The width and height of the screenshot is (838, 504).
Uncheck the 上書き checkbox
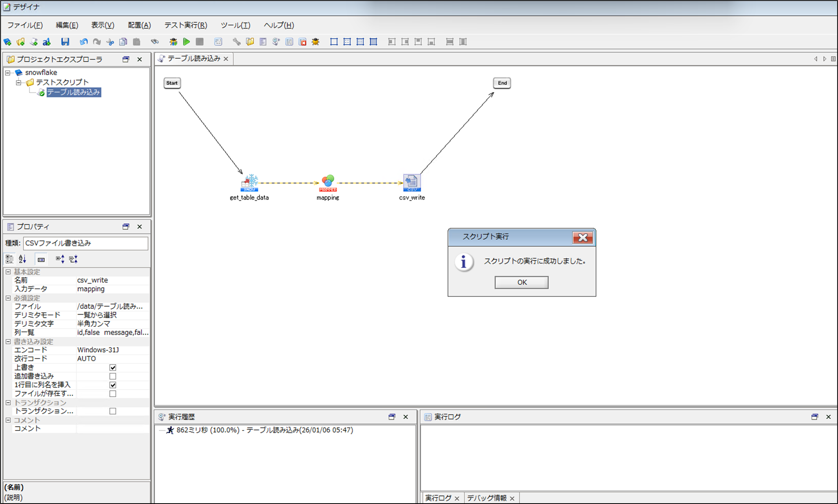(113, 367)
